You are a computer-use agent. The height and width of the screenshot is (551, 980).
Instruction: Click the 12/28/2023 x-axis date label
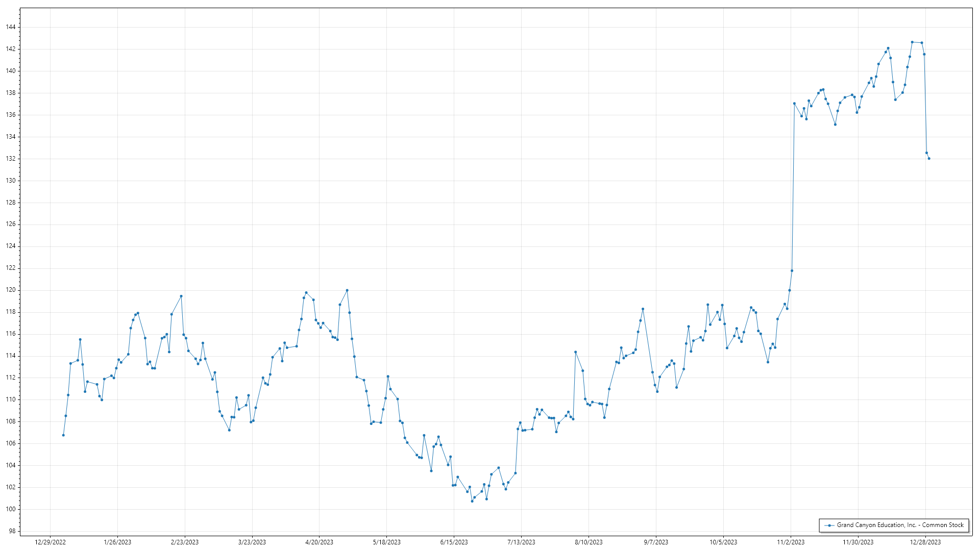925,542
